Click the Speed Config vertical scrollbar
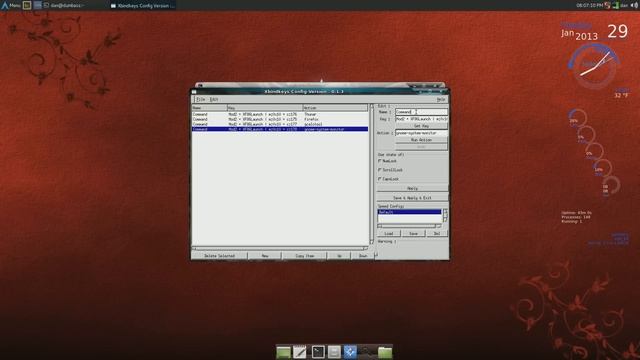The width and height of the screenshot is (640, 360). click(445, 215)
